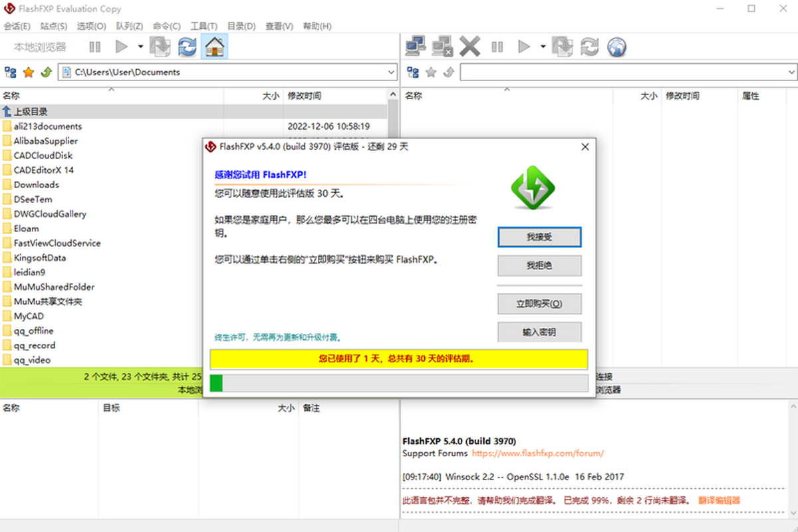The image size is (798, 532).
Task: Refresh the local file list pane
Action: (188, 47)
